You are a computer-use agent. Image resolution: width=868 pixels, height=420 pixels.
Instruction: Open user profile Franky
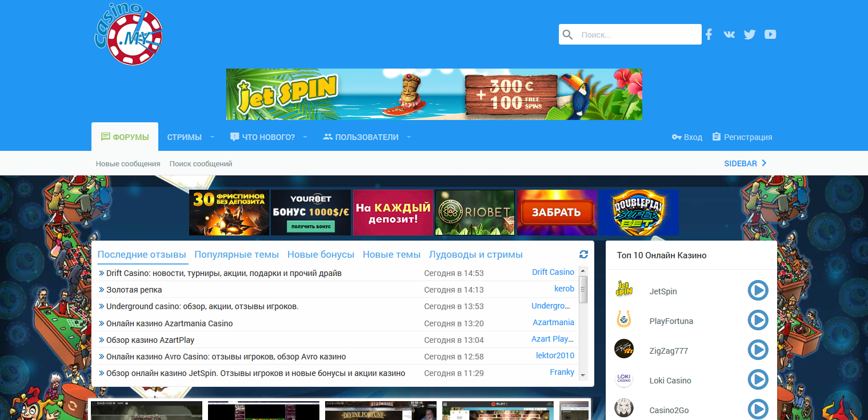[562, 372]
